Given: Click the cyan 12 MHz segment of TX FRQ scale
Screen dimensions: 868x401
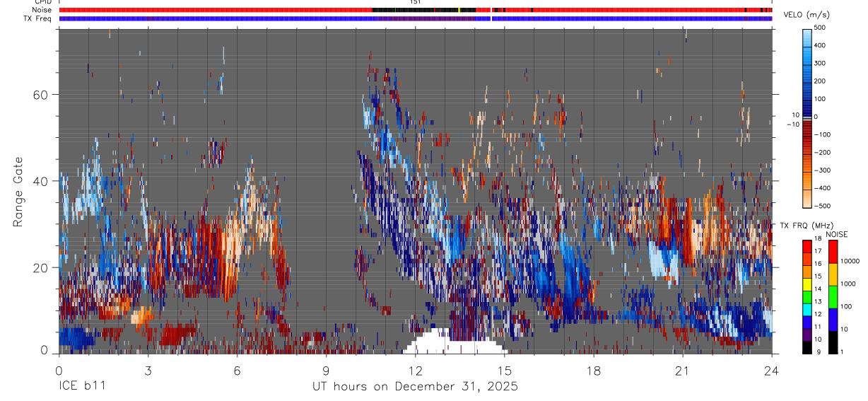Looking at the screenshot, I should [x=807, y=308].
